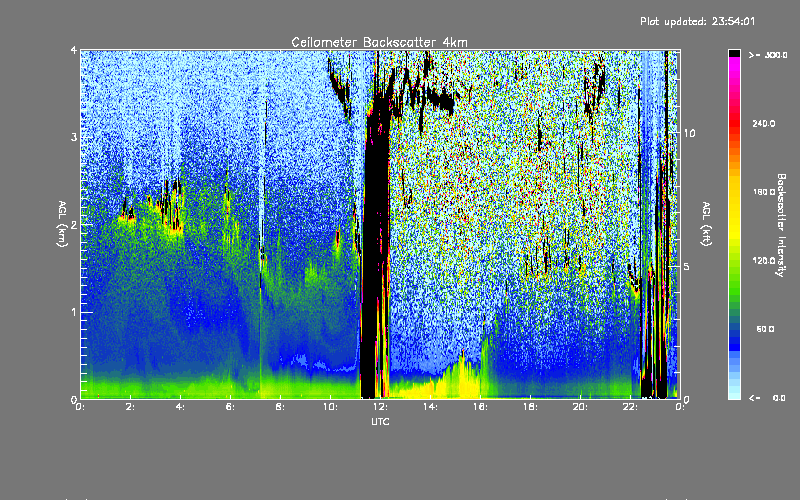This screenshot has height=500, width=800.
Task: Click the "2:" tick on the UTC axis
Action: click(131, 407)
